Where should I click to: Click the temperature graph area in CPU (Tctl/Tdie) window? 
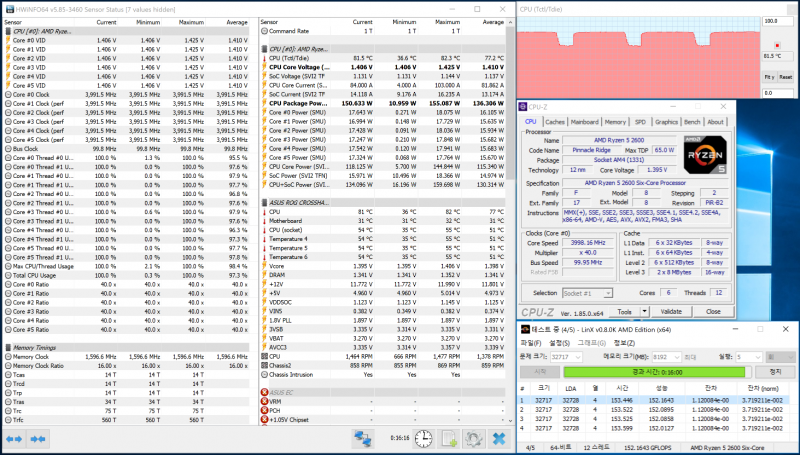coord(639,57)
